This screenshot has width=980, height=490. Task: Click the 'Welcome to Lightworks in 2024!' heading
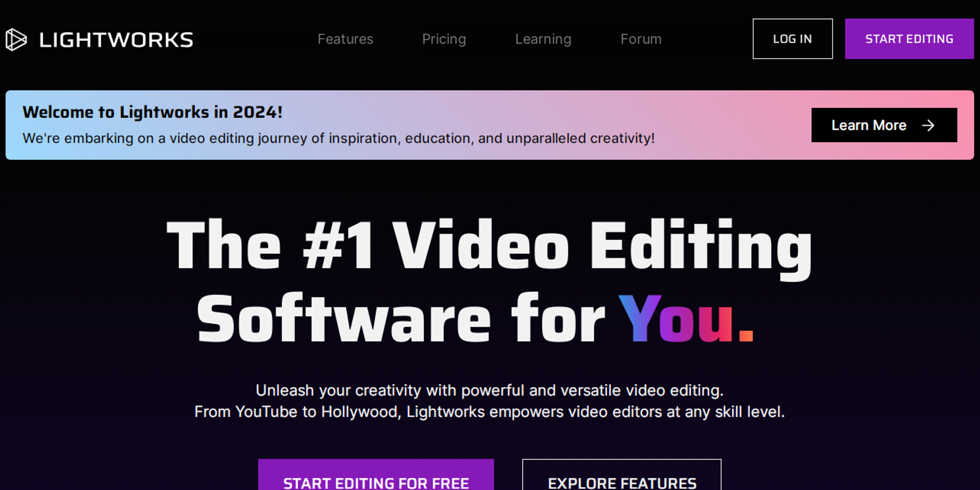(x=152, y=112)
